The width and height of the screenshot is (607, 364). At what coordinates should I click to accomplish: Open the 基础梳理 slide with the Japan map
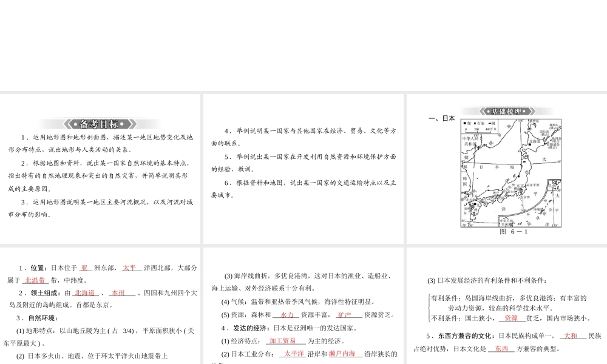tap(507, 169)
